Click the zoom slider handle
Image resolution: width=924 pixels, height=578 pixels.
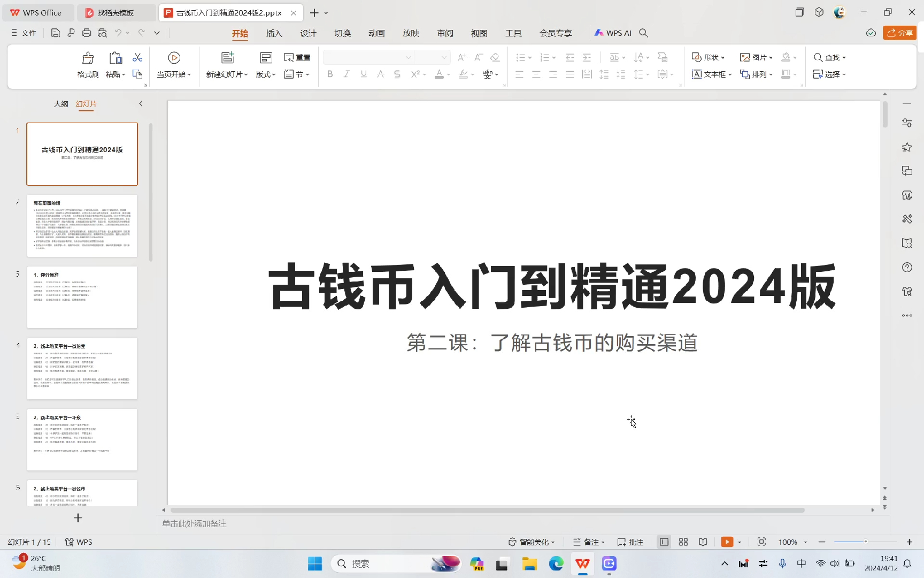click(865, 542)
